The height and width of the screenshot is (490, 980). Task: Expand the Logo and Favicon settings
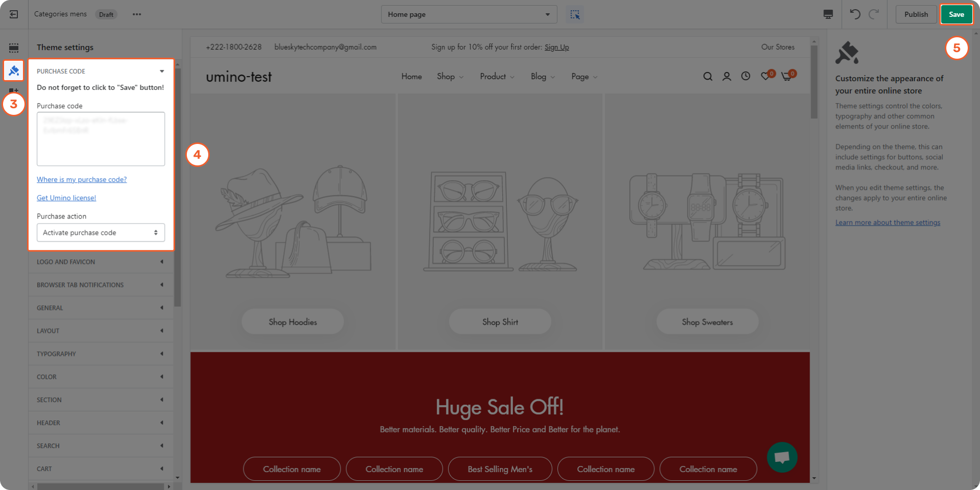pos(101,262)
